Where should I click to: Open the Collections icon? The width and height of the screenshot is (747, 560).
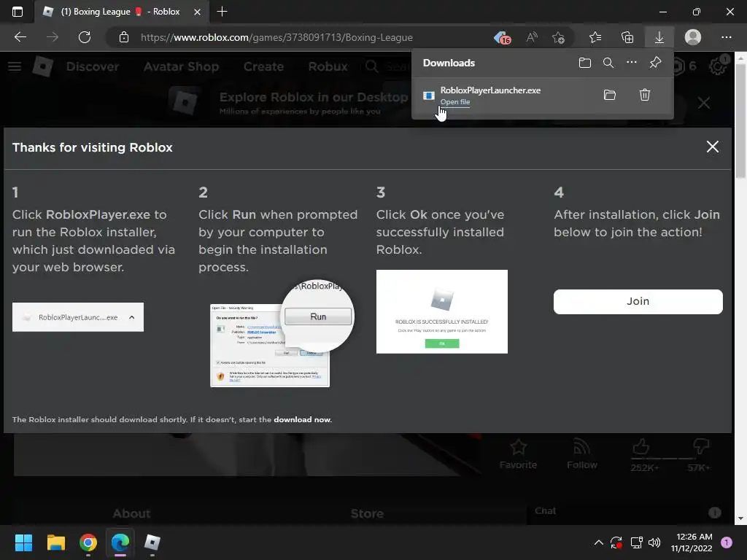pos(627,37)
